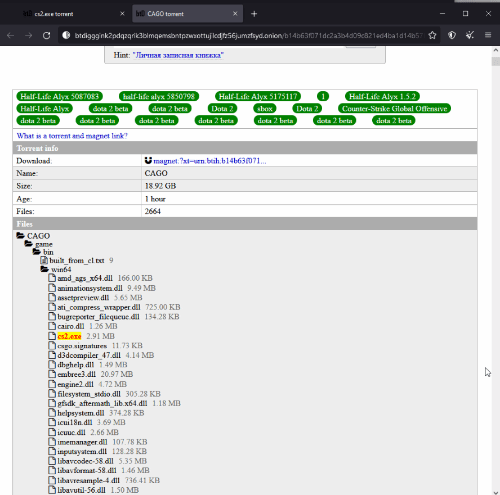
Task: Click the site identity onion icon
Action: [66, 35]
